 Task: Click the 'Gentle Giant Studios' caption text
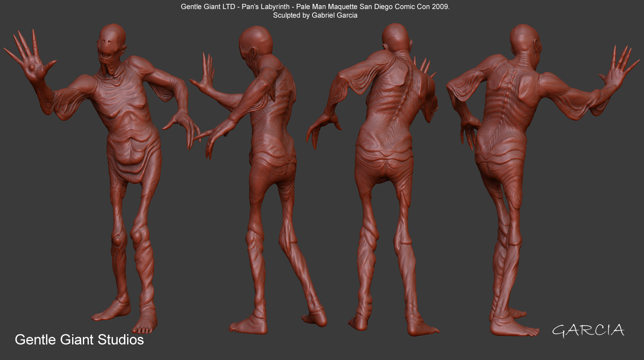79,340
